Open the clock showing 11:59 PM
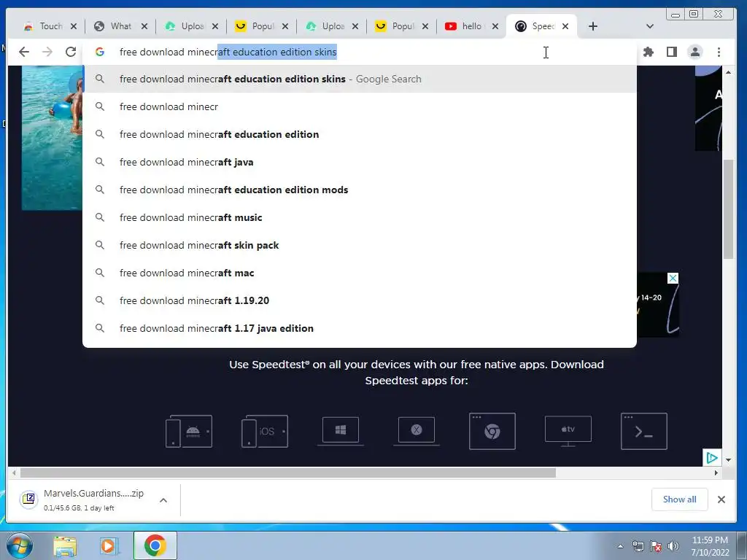Image resolution: width=747 pixels, height=560 pixels. (x=710, y=546)
